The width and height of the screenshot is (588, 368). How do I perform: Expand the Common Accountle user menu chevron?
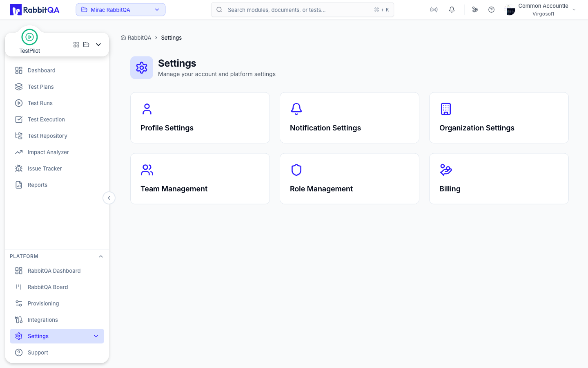click(x=574, y=10)
